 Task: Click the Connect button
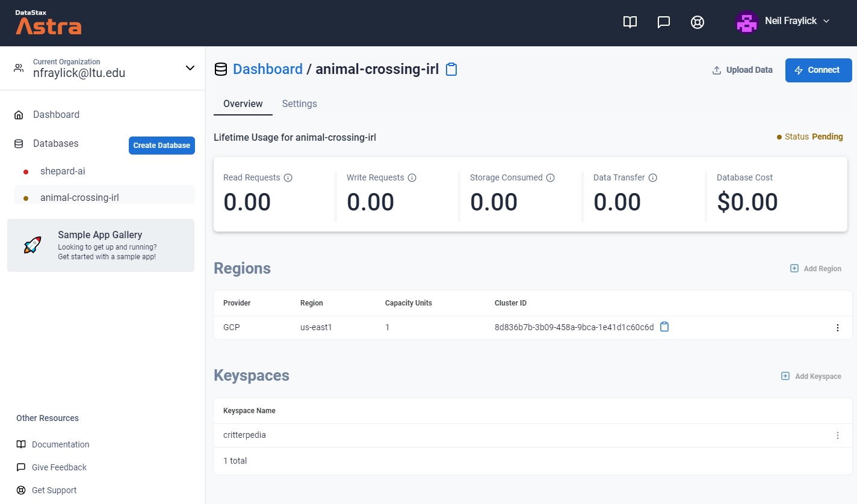point(818,70)
